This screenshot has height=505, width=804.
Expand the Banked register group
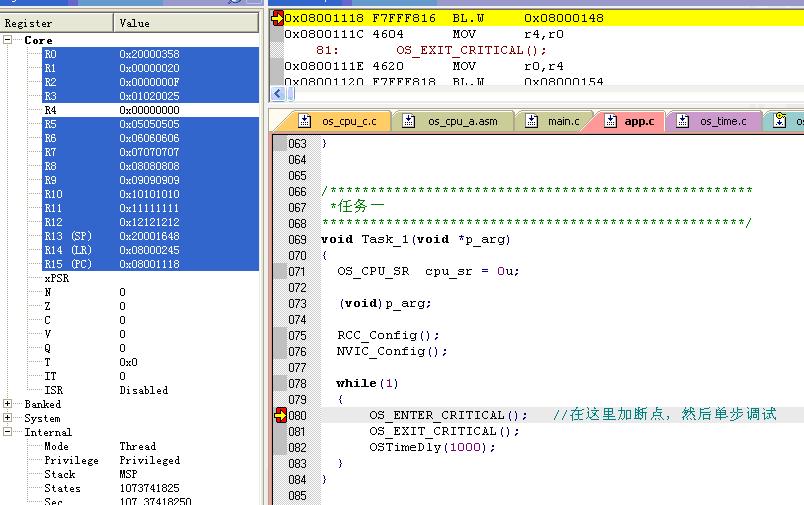click(x=8, y=404)
